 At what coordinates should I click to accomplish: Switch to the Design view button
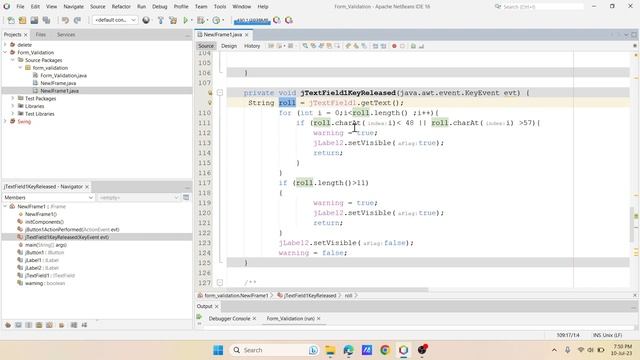(229, 46)
